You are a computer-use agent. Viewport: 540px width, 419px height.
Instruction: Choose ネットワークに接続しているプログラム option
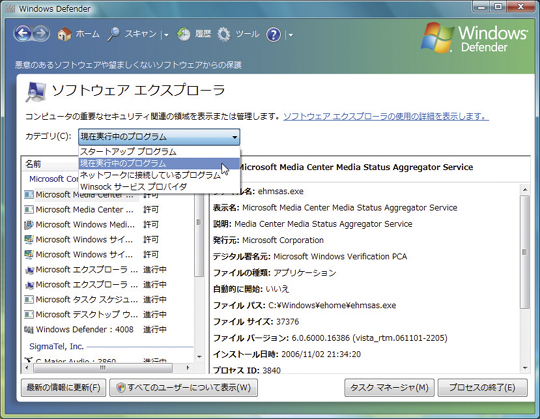click(x=159, y=175)
